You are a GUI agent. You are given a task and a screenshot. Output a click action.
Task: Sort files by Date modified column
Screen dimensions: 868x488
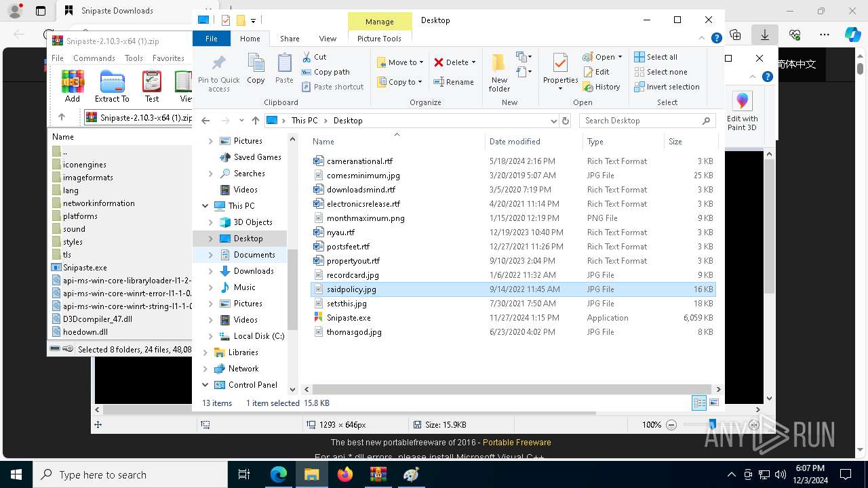[534, 142]
